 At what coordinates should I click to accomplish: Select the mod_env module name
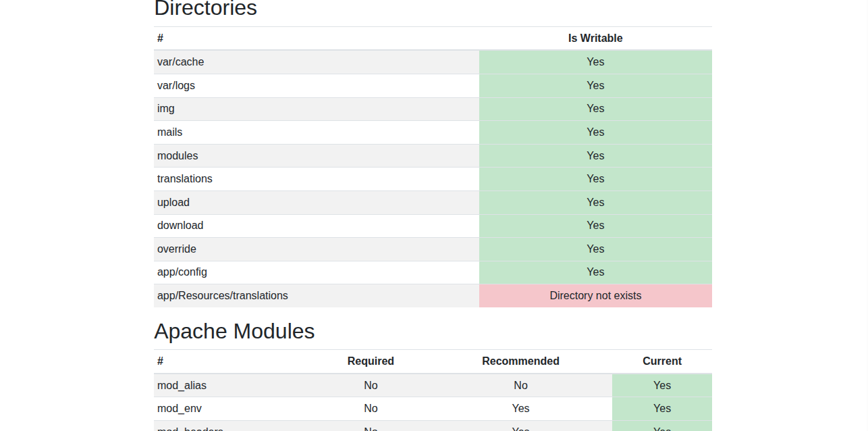pyautogui.click(x=179, y=409)
